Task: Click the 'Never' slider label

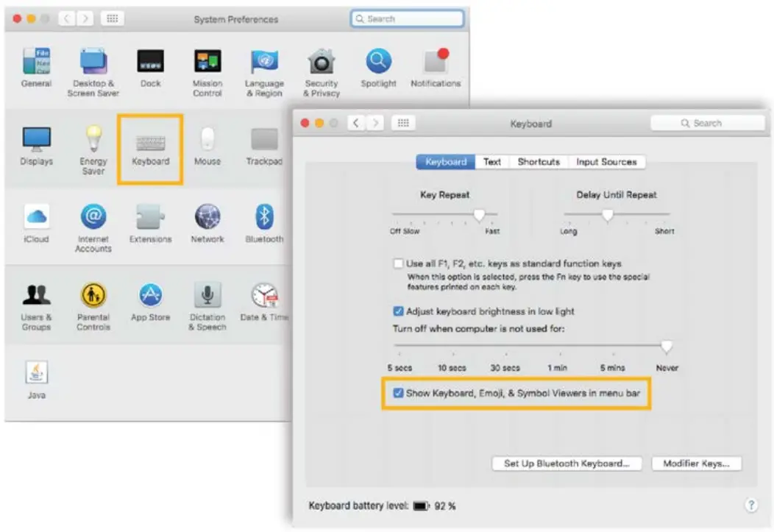Action: 667,368
